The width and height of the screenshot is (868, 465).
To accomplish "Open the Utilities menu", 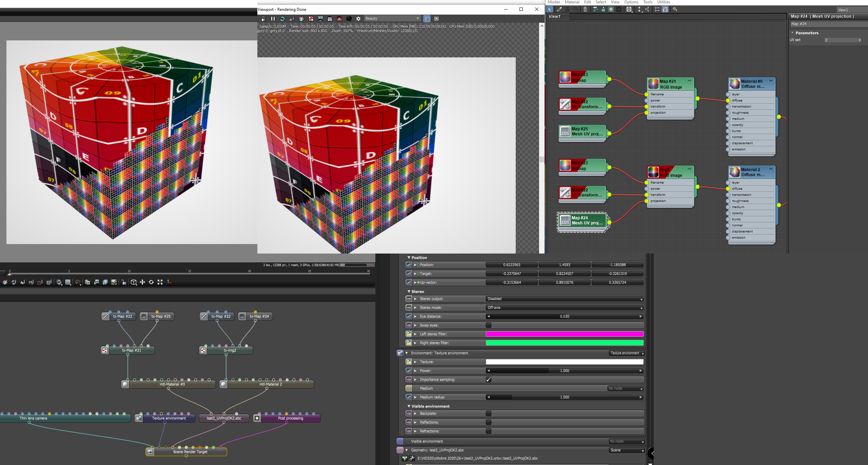I will pos(663,2).
